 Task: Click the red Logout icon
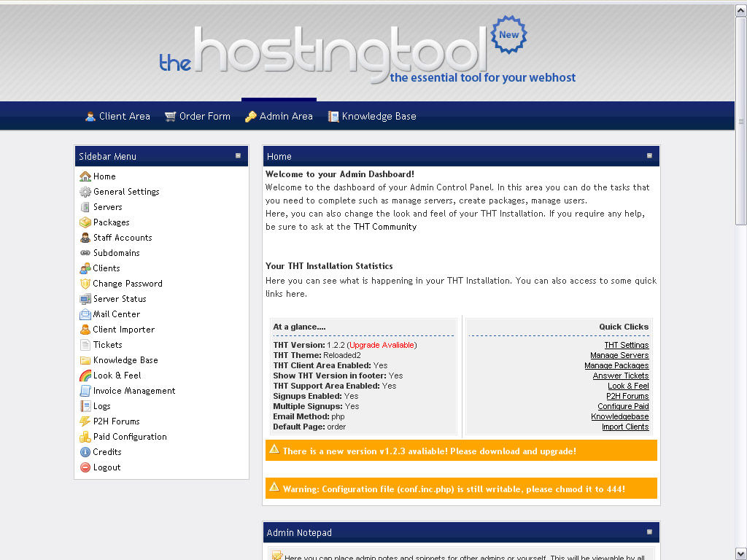pyautogui.click(x=85, y=467)
